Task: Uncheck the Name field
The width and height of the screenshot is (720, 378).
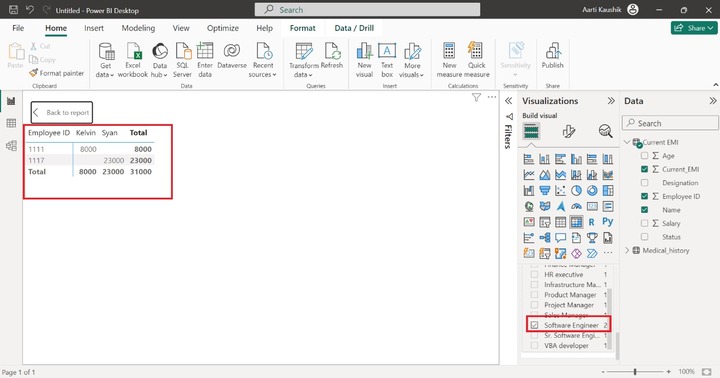Action: (x=644, y=210)
